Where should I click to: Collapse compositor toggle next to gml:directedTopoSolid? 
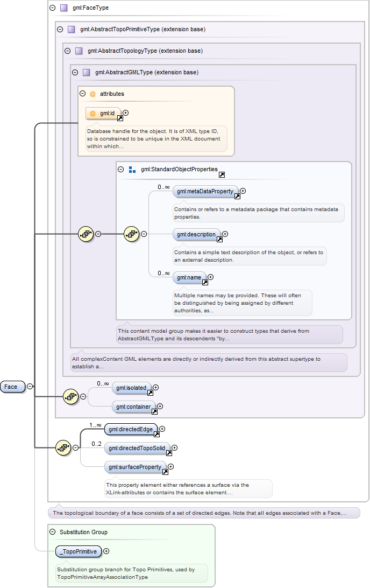click(76, 447)
